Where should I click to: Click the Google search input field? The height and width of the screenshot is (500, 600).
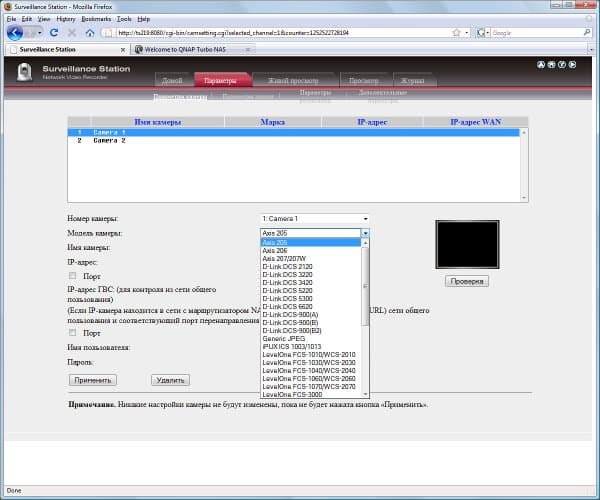[536, 33]
